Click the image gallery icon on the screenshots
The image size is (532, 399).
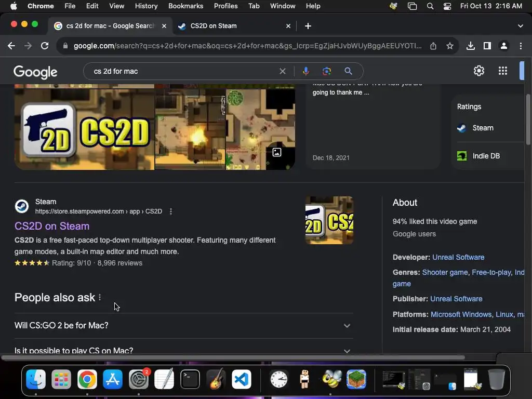pyautogui.click(x=277, y=152)
